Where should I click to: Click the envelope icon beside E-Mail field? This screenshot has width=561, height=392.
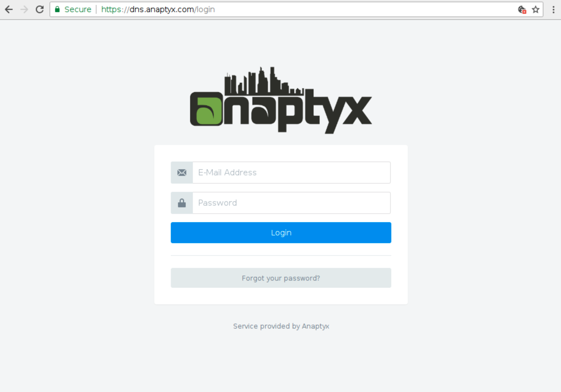(x=182, y=173)
